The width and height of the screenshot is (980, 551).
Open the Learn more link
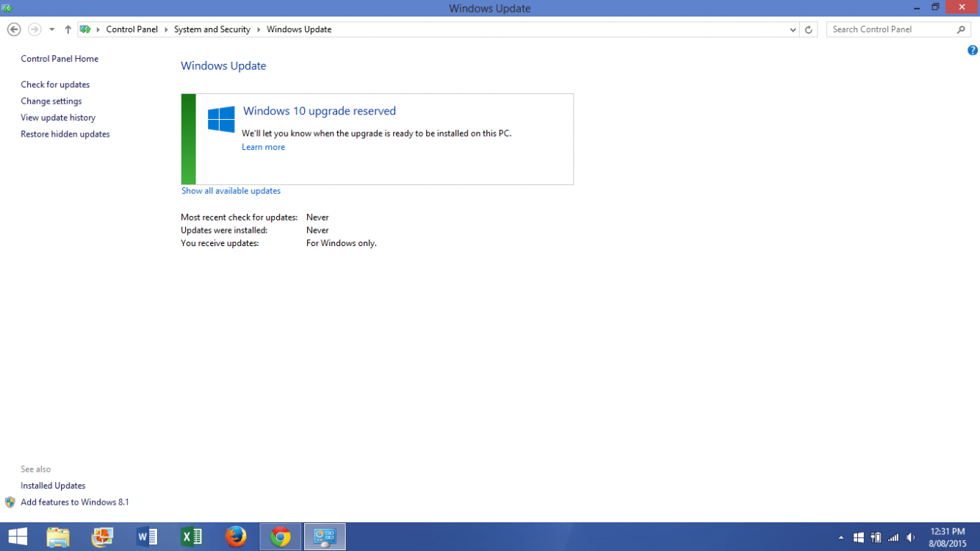[x=263, y=147]
